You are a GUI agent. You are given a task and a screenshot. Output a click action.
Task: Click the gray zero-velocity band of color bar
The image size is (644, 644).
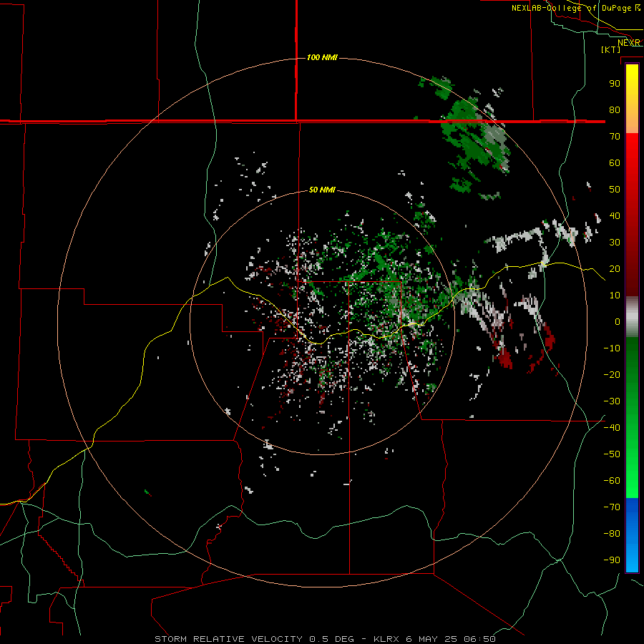point(632,317)
